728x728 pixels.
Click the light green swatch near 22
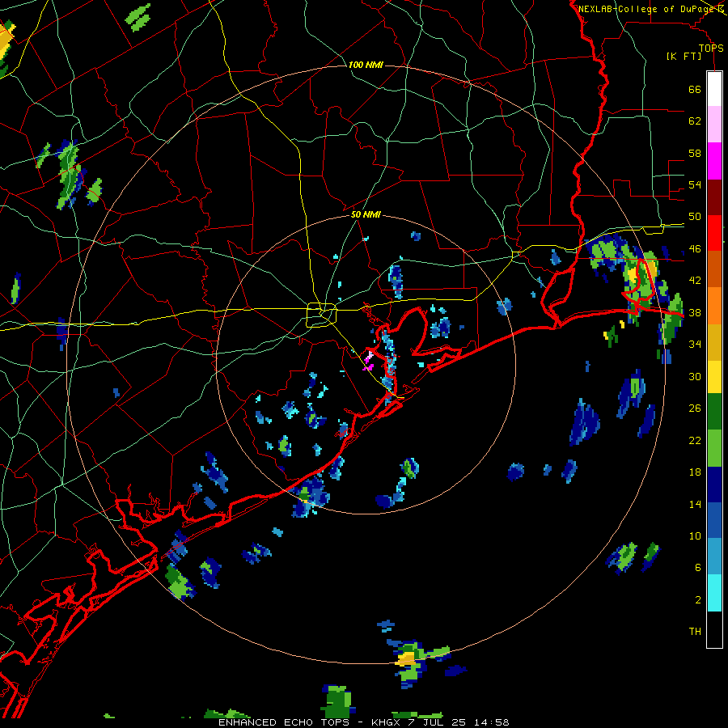coord(714,448)
